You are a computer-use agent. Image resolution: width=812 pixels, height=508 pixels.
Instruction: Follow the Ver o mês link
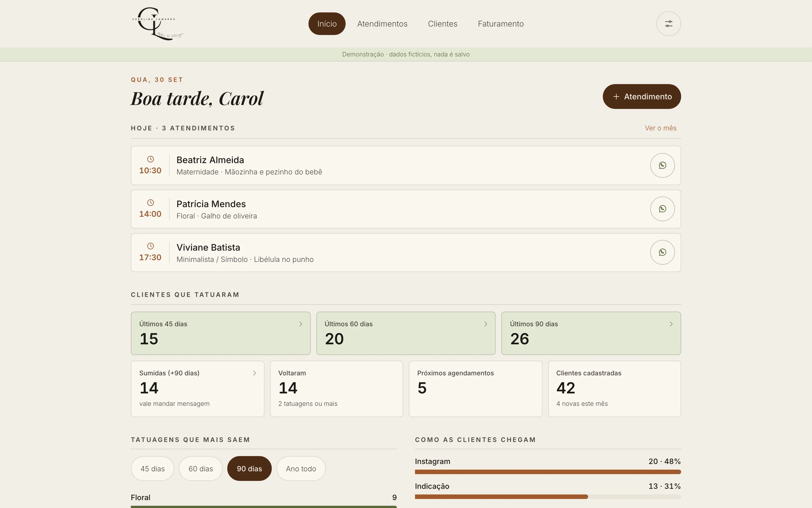point(660,128)
